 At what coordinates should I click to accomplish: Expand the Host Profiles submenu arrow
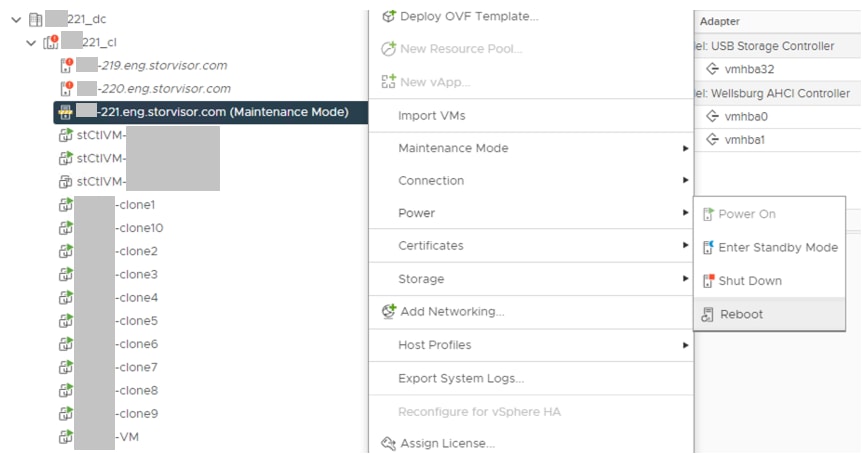685,345
